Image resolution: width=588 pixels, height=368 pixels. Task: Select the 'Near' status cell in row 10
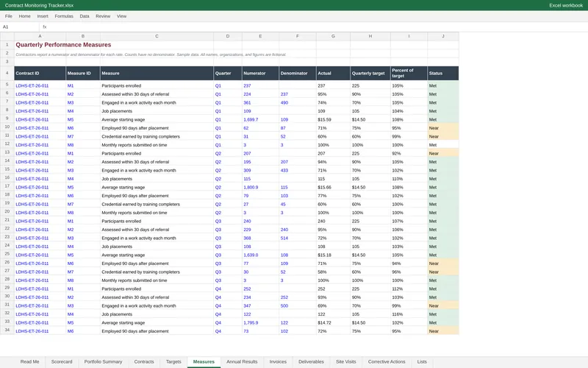443,128
